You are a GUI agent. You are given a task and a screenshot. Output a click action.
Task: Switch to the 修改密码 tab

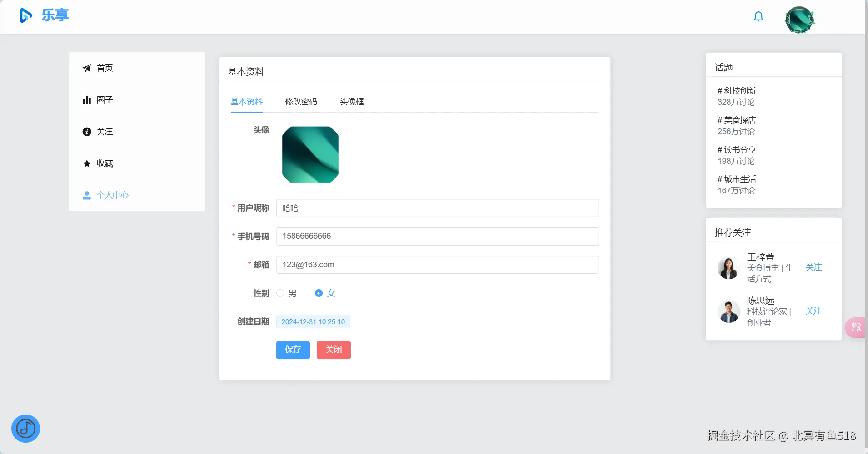(301, 102)
